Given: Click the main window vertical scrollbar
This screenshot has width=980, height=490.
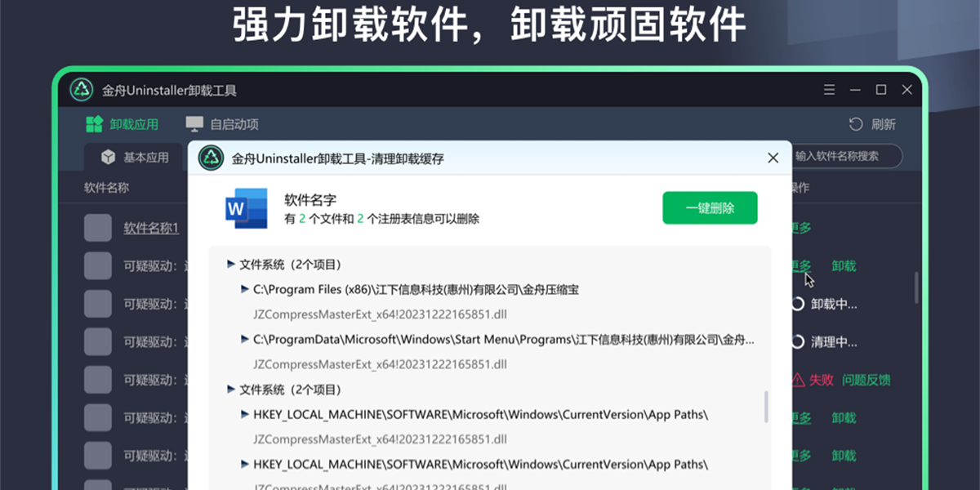Looking at the screenshot, I should click(x=916, y=287).
